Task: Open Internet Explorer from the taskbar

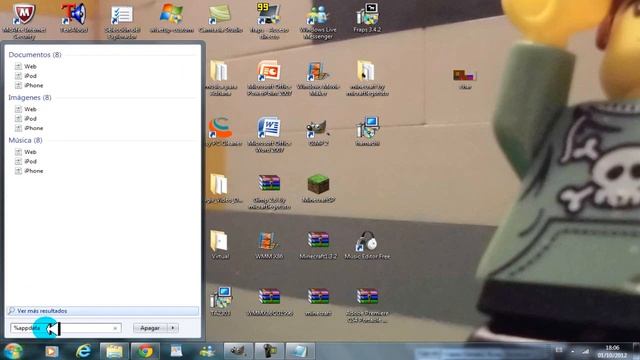Action: click(x=83, y=351)
